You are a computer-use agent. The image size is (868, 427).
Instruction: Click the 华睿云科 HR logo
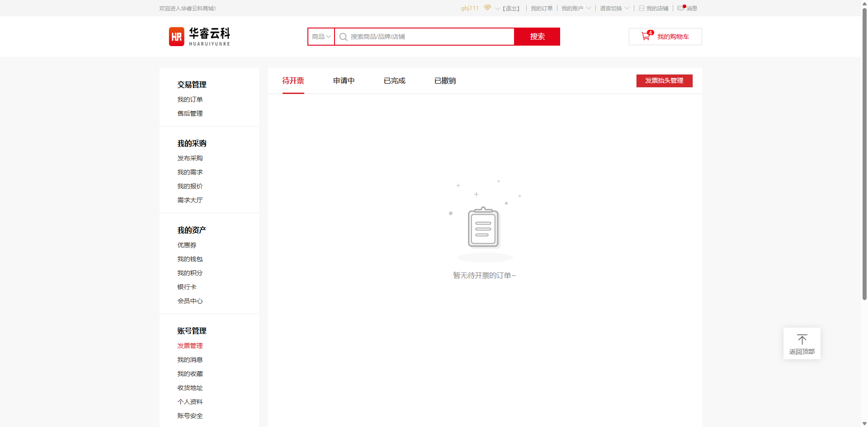click(x=199, y=37)
